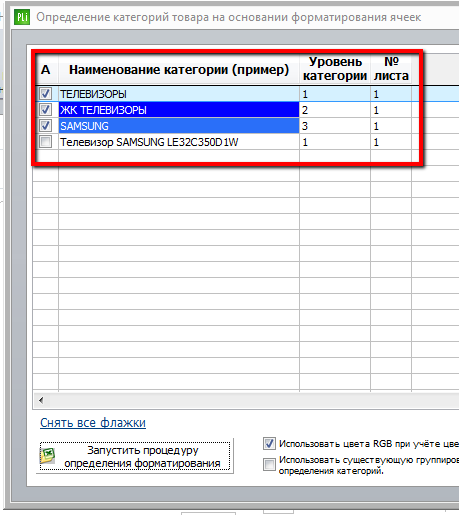This screenshot has width=459, height=515.
Task: Select the ТЕЛЕВИЗОРЫ category name cell
Action: (179, 94)
